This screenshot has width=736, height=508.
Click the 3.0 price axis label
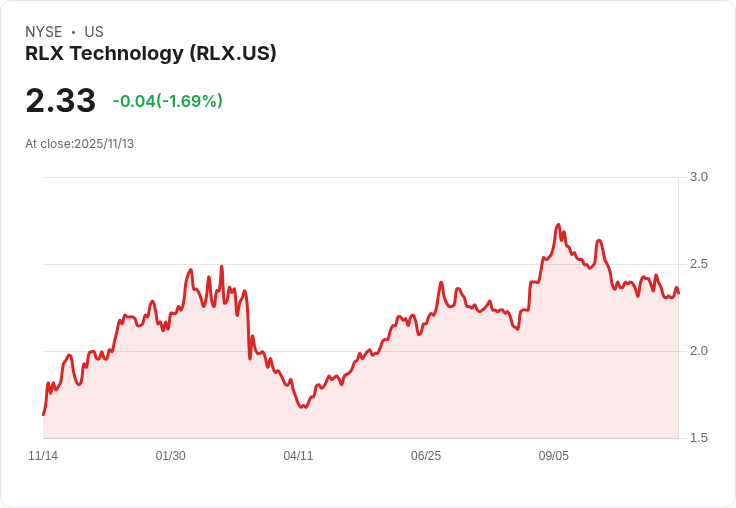pos(698,177)
